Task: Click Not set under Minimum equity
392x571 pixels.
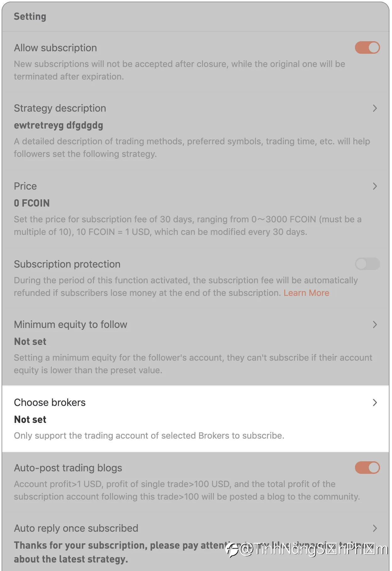Action: point(30,341)
